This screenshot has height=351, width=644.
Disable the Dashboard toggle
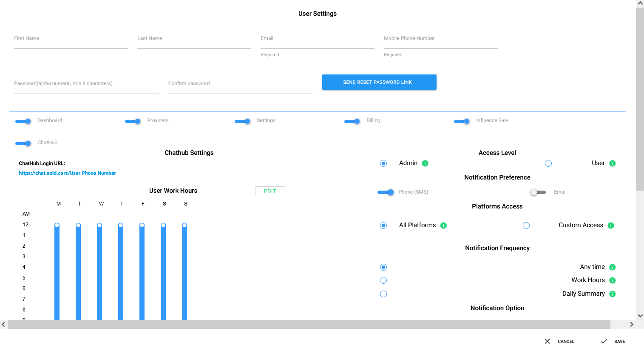click(23, 121)
